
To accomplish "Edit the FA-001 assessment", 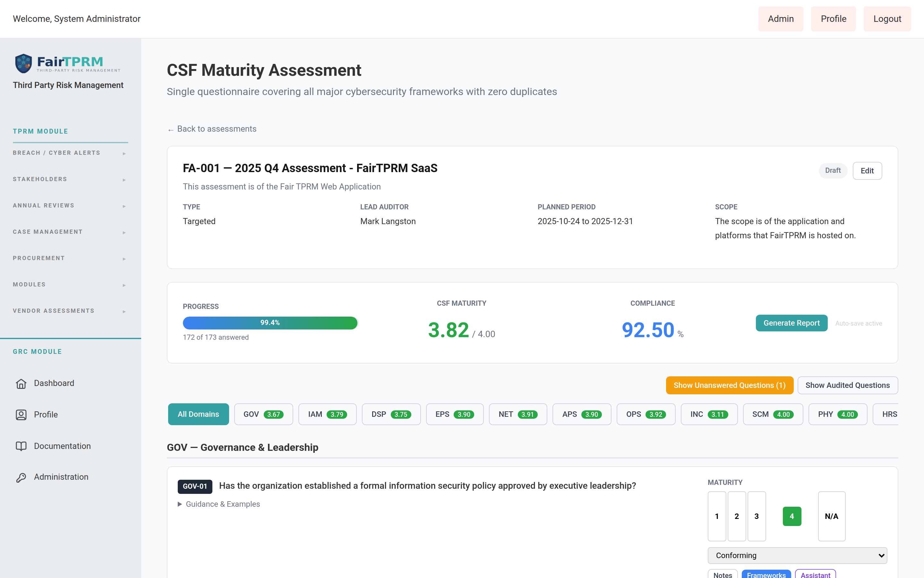I will point(867,171).
